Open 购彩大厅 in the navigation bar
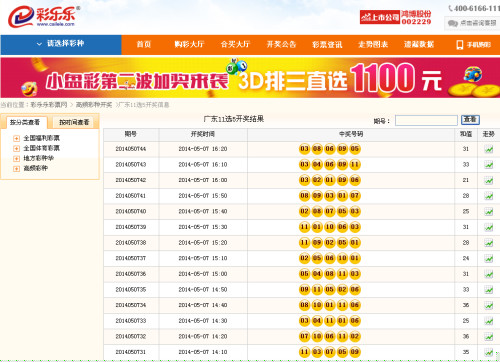Viewport: 500px width, 362px height. 189,44
